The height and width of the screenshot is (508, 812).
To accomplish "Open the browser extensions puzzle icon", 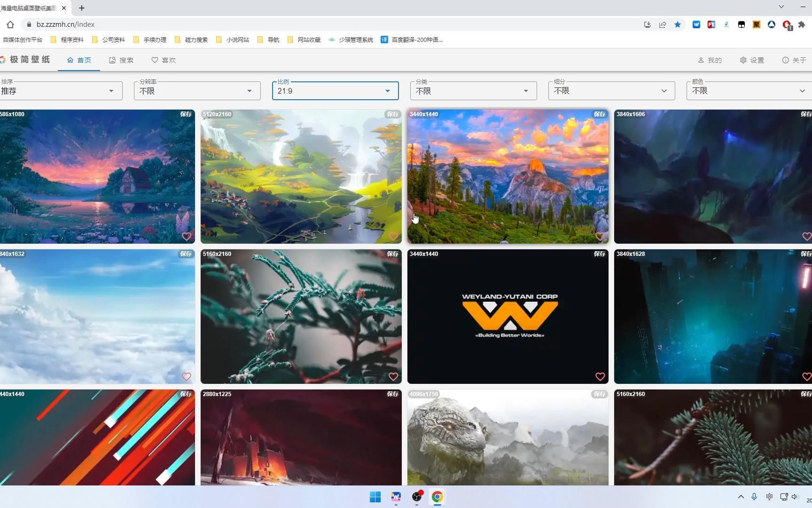I will point(802,24).
